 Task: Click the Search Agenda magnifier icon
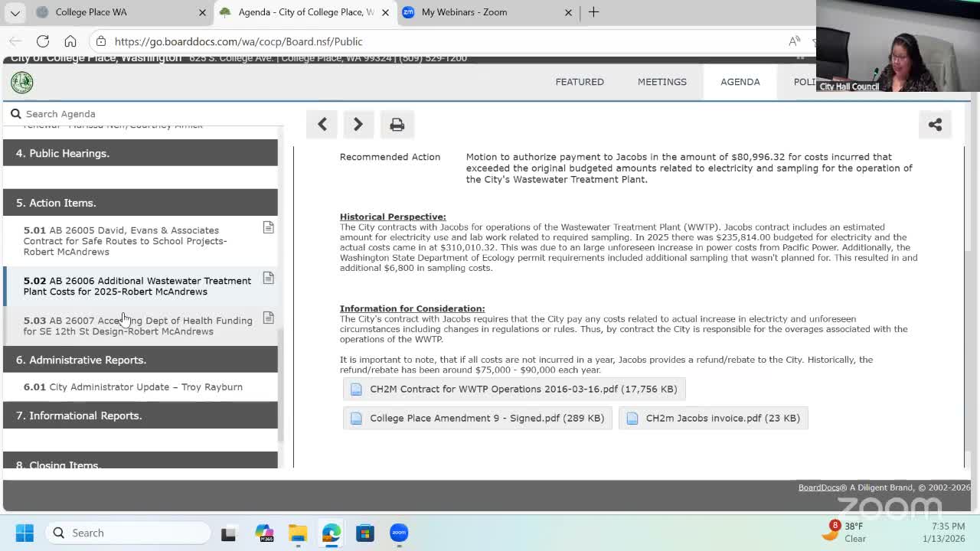[x=15, y=114]
